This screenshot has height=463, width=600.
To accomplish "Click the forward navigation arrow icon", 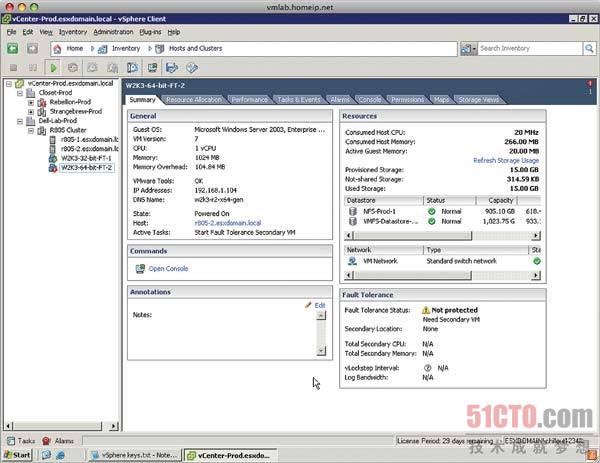I will point(32,48).
